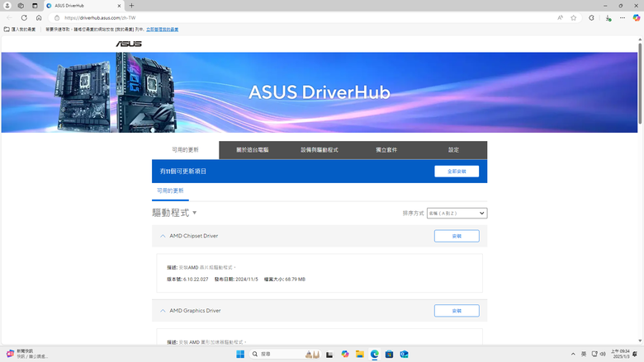Select the 可用的更新 sub-tab

(170, 191)
